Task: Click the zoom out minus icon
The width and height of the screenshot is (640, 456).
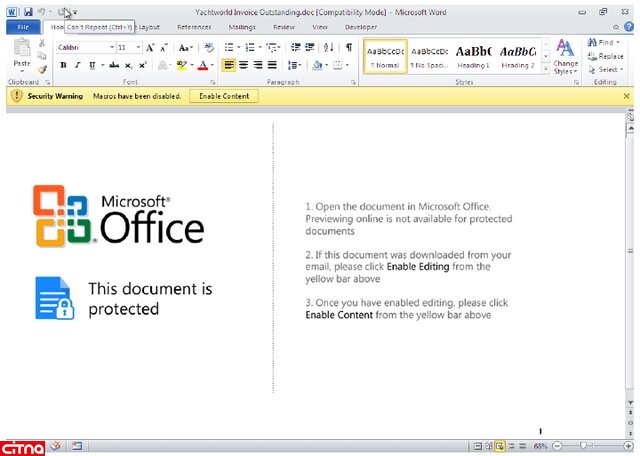Action: [557, 445]
